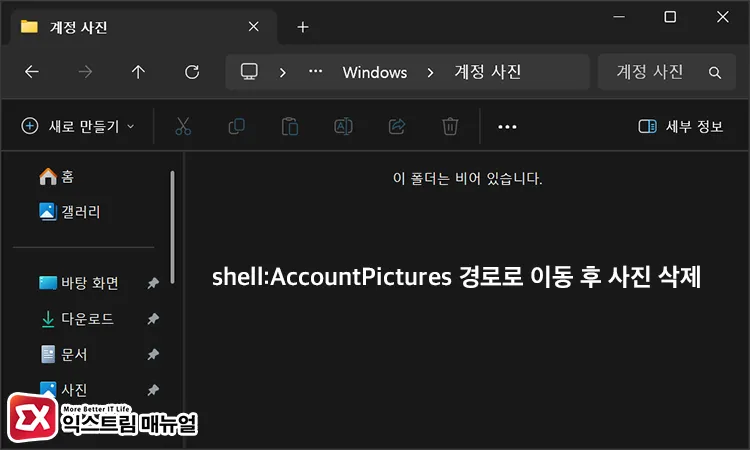Click the Cut scissors icon
Viewport: 750px width, 450px height.
(x=183, y=126)
